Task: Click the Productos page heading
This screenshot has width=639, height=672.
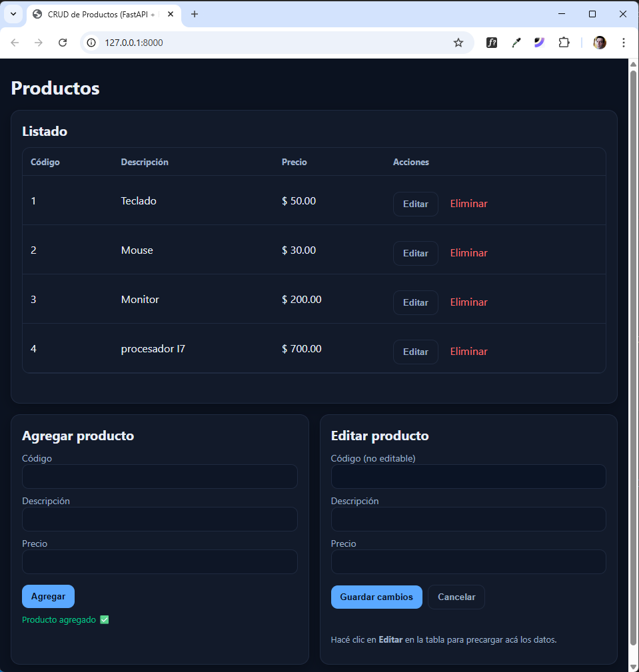Action: pos(55,89)
